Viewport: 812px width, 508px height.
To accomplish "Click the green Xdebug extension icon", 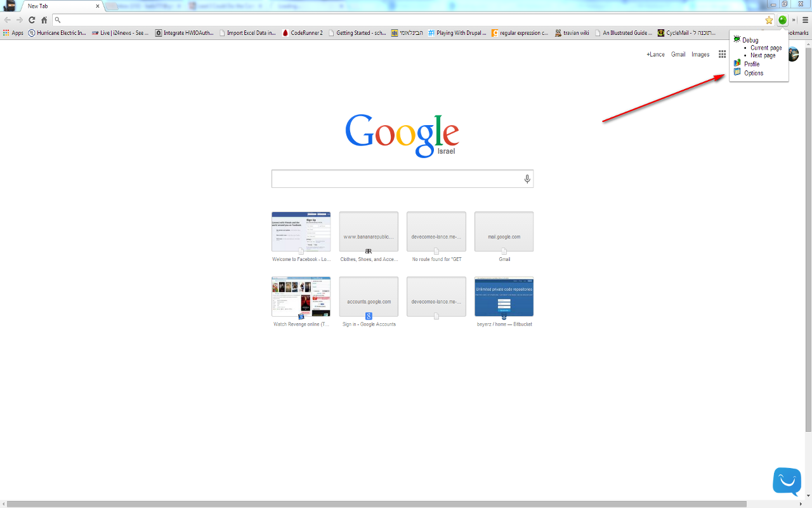I will click(x=783, y=20).
